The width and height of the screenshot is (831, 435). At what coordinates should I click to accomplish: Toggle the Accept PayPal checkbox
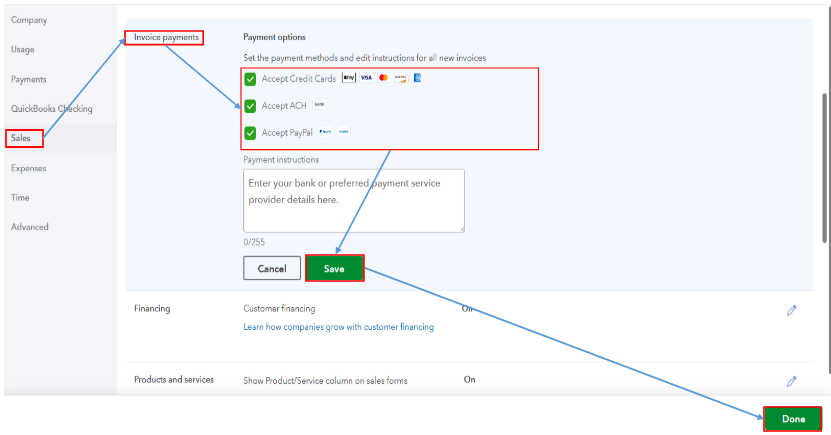(250, 133)
